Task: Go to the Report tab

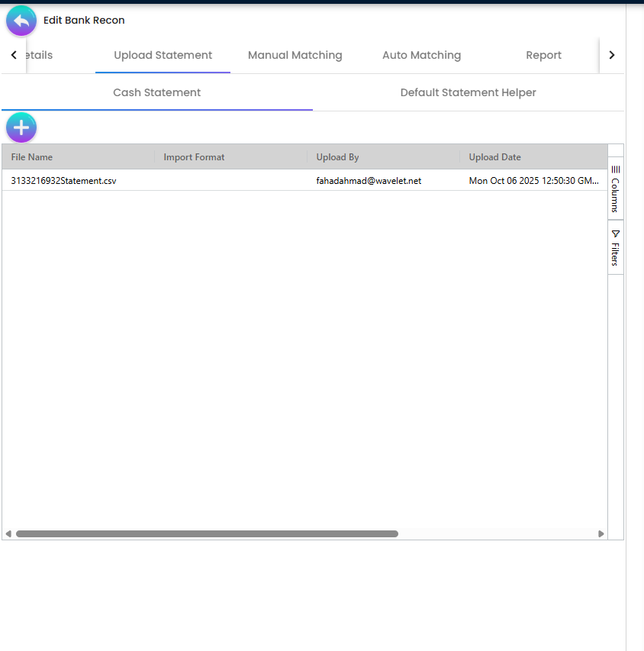Action: [x=543, y=55]
